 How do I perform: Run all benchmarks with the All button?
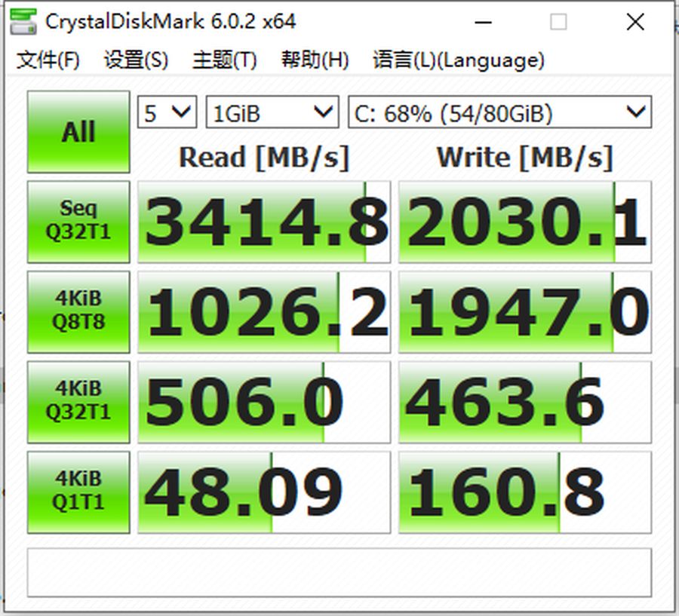(x=78, y=132)
